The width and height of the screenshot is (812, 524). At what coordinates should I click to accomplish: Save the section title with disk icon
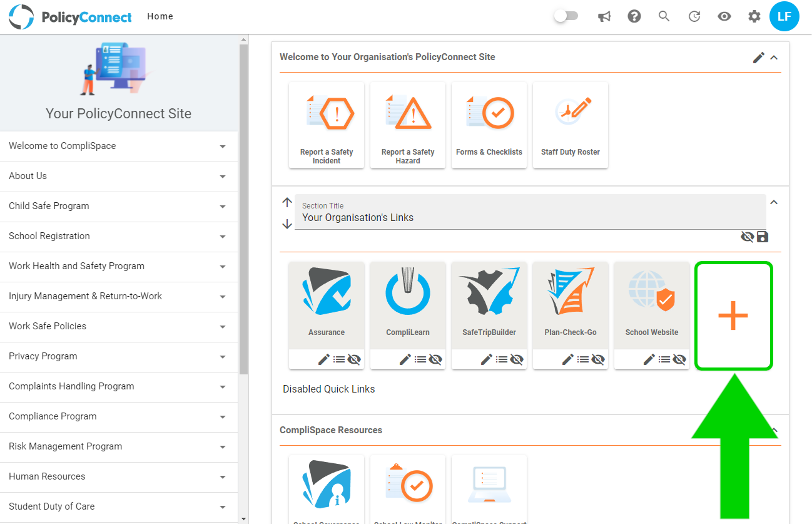763,237
